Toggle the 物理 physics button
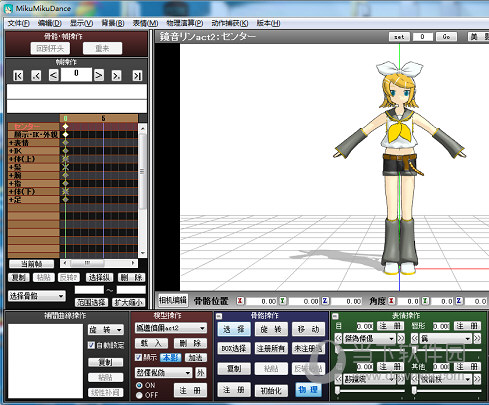The image size is (489, 405). [x=308, y=390]
